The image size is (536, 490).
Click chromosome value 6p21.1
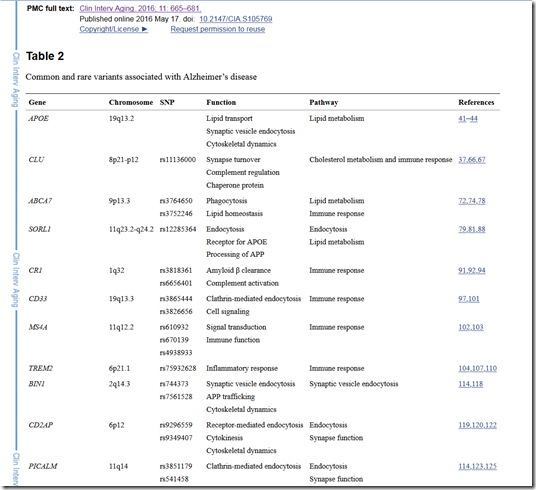coord(119,368)
